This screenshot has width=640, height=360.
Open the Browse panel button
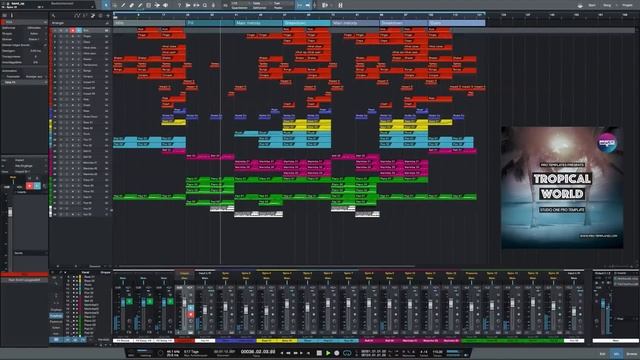point(631,353)
